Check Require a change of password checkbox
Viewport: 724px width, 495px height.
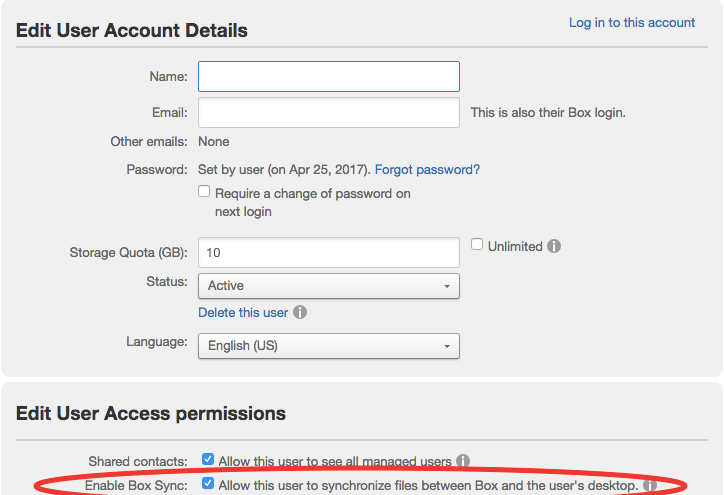[x=204, y=191]
